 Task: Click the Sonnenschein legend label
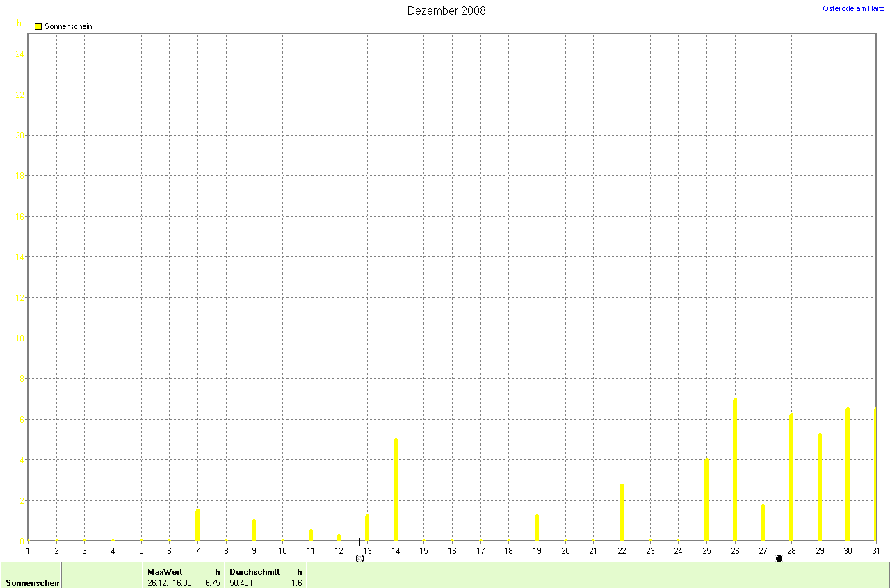[x=68, y=26]
